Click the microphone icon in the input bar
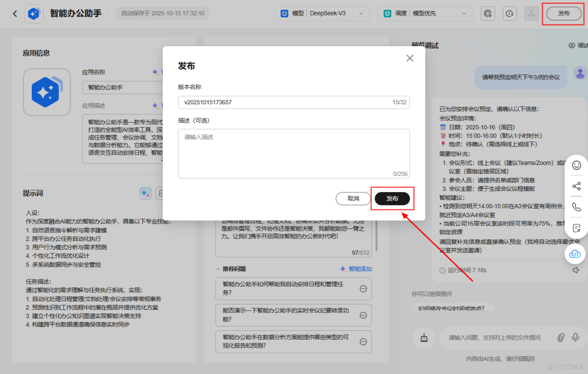Viewport: 588px width, 374px height. (575, 337)
